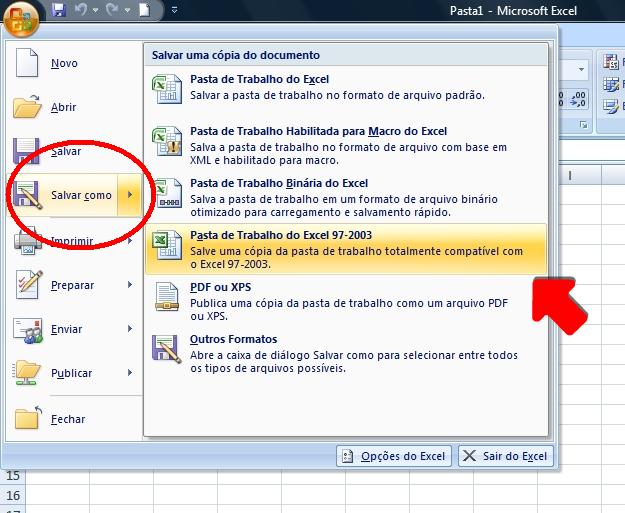The image size is (625, 513).
Task: Click the Excel workbook icon for default format
Action: pyautogui.click(x=167, y=88)
